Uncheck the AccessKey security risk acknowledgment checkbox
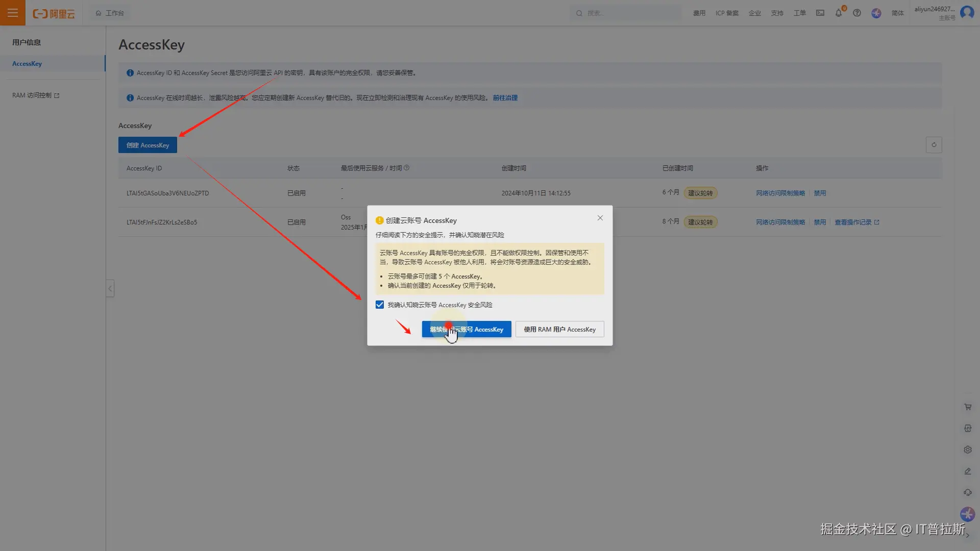 pos(380,305)
